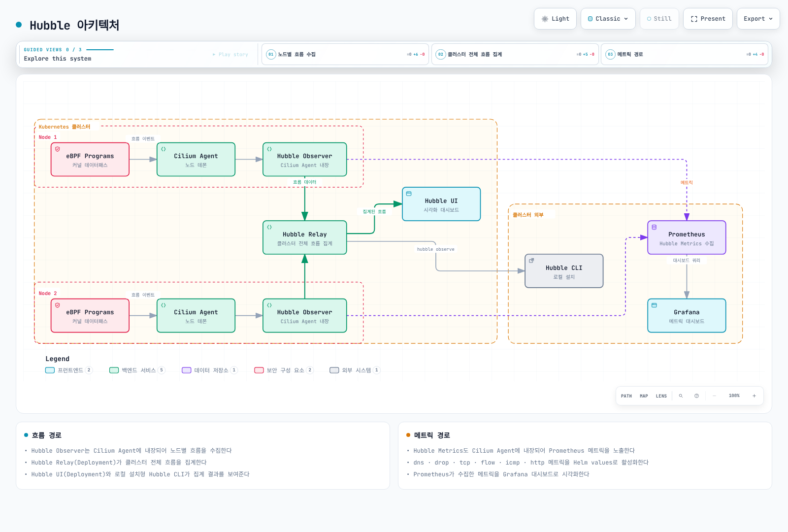Click the shield icon on Node 2 eBPF Programs
This screenshot has height=532, width=788.
coord(57,305)
